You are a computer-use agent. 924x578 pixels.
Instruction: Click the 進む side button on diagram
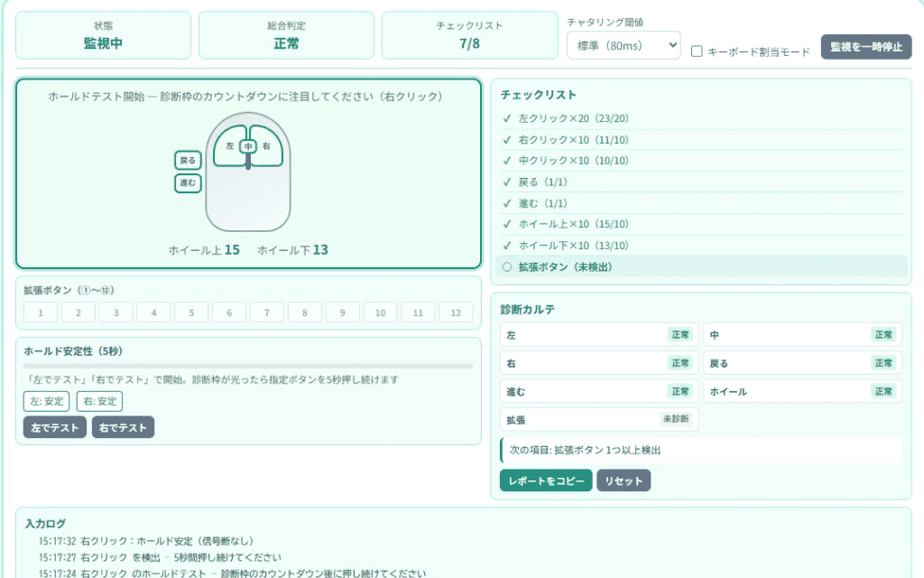click(x=188, y=182)
